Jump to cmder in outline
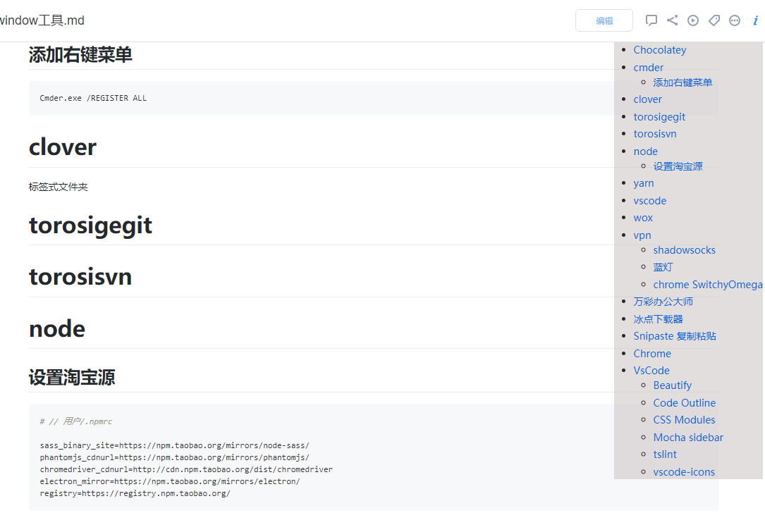 [649, 67]
